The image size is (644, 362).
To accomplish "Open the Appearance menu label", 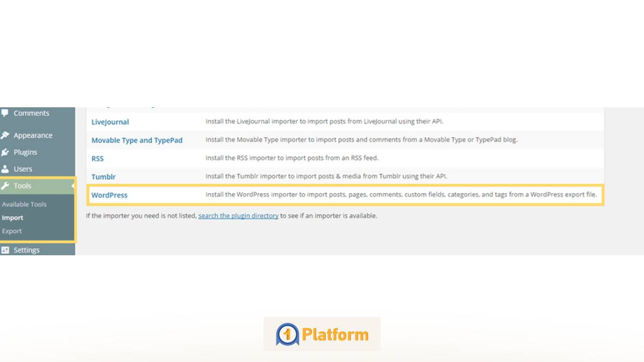I will [33, 136].
